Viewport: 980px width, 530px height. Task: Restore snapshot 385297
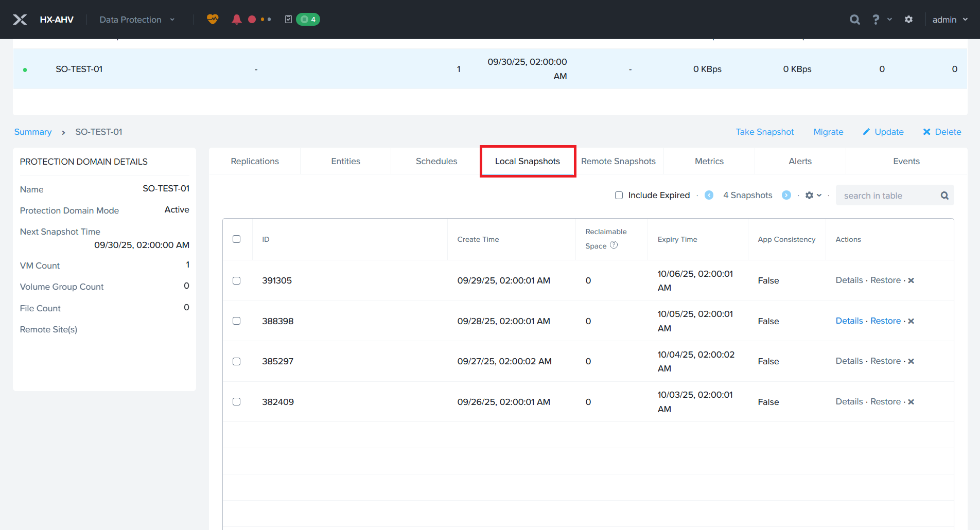(885, 361)
